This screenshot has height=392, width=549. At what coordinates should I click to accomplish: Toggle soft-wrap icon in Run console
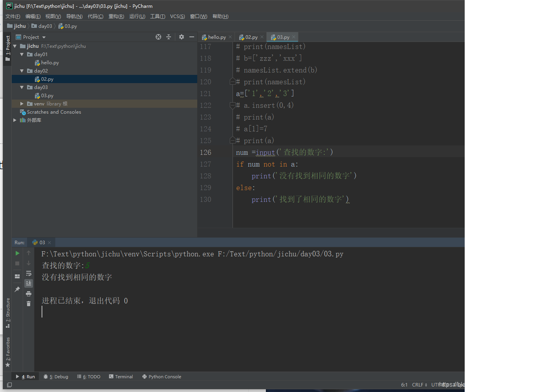(29, 274)
